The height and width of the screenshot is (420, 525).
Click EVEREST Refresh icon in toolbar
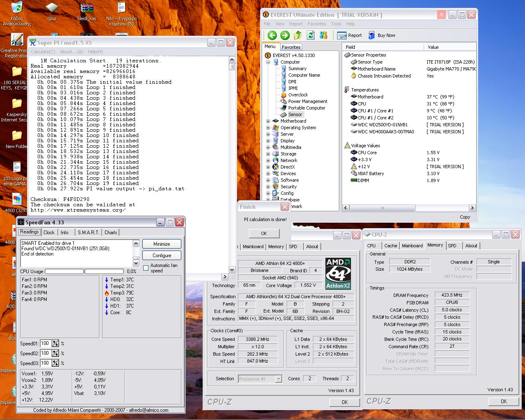click(x=311, y=35)
